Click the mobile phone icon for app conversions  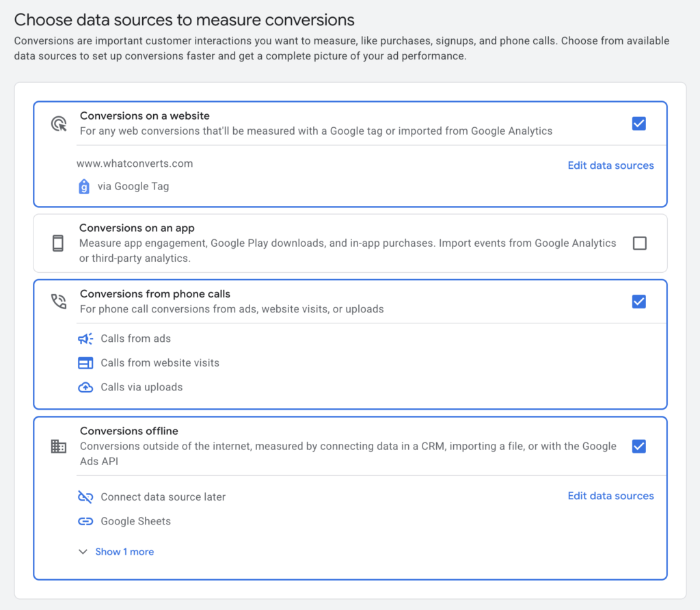(x=58, y=243)
